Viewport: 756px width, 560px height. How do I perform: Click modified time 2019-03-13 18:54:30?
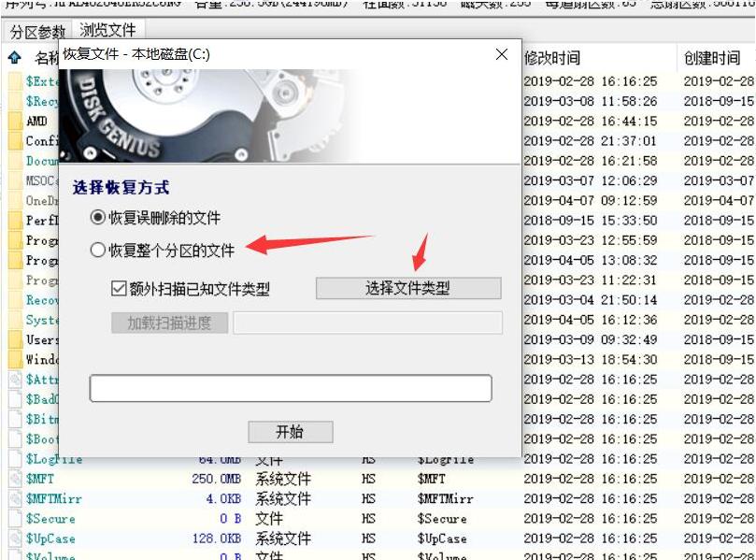(591, 359)
